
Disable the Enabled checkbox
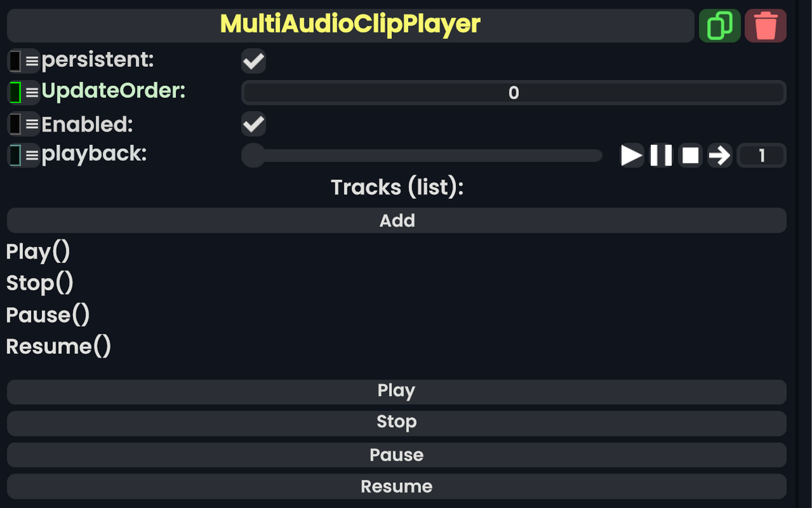coord(253,124)
